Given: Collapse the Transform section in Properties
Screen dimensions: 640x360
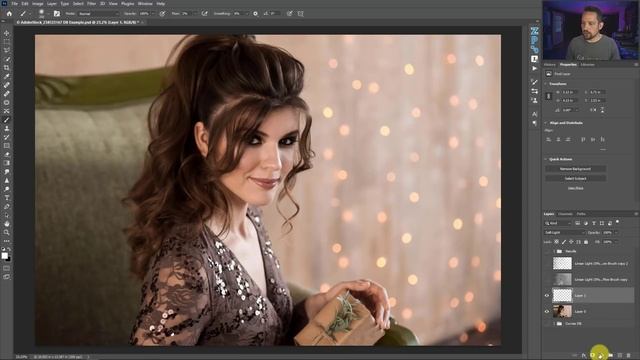Looking at the screenshot, I should pos(545,84).
